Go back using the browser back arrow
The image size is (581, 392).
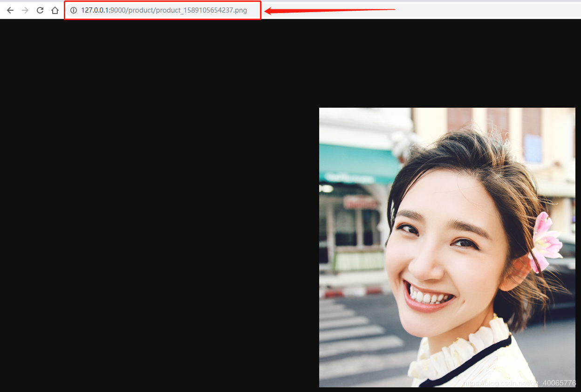10,10
